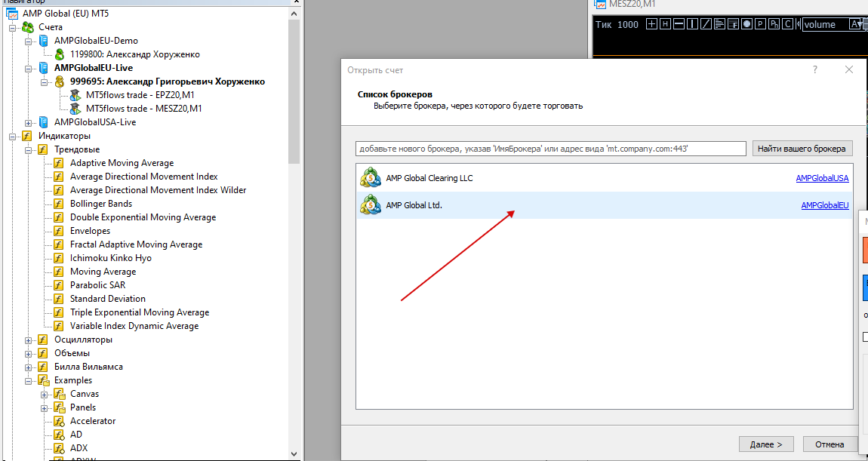Click the expert icon of MT5flows trade - MESZ20,M1
The height and width of the screenshot is (461, 868).
(x=75, y=109)
